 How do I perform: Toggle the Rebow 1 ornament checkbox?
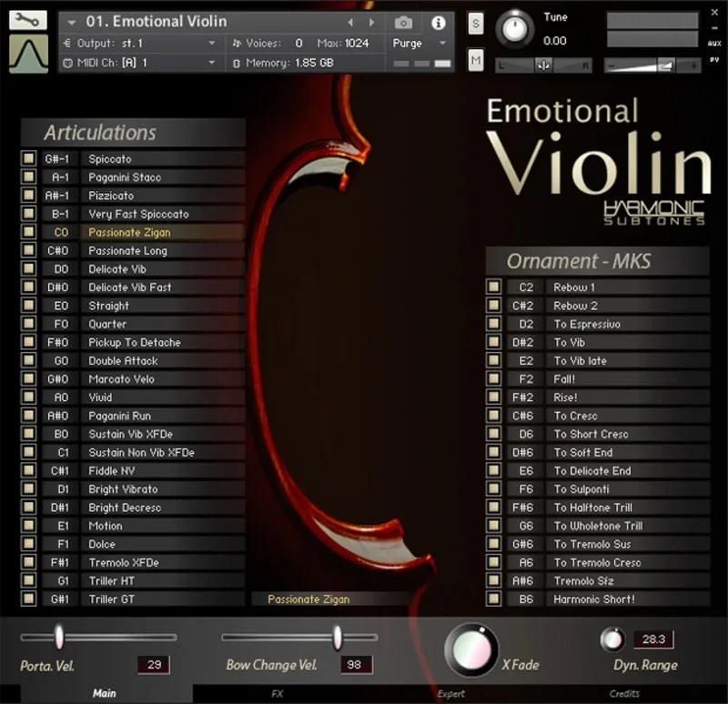click(494, 287)
